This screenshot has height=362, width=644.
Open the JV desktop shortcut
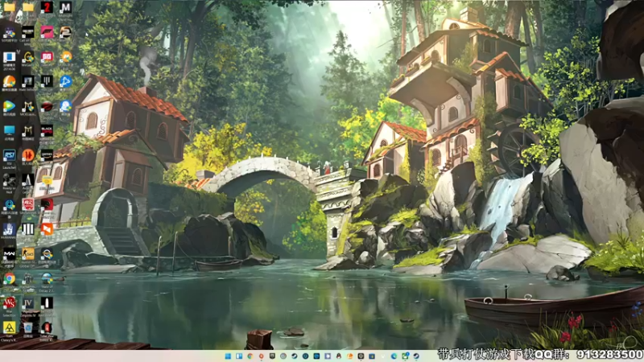[x=28, y=303]
